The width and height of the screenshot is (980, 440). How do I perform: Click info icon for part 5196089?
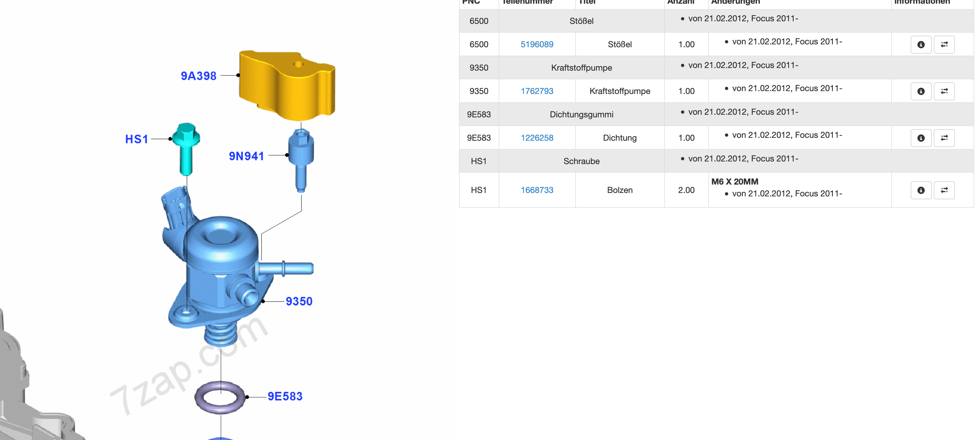tap(921, 45)
